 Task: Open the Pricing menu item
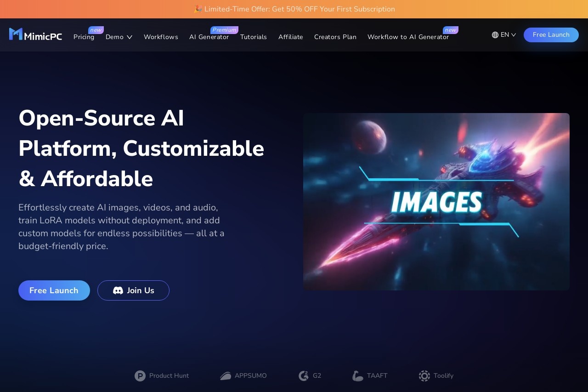pos(84,37)
